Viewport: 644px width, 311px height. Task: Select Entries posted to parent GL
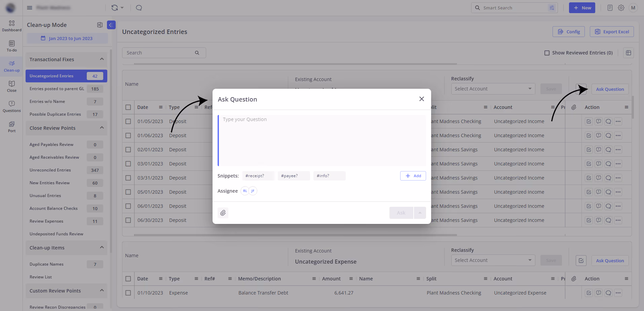66,89
